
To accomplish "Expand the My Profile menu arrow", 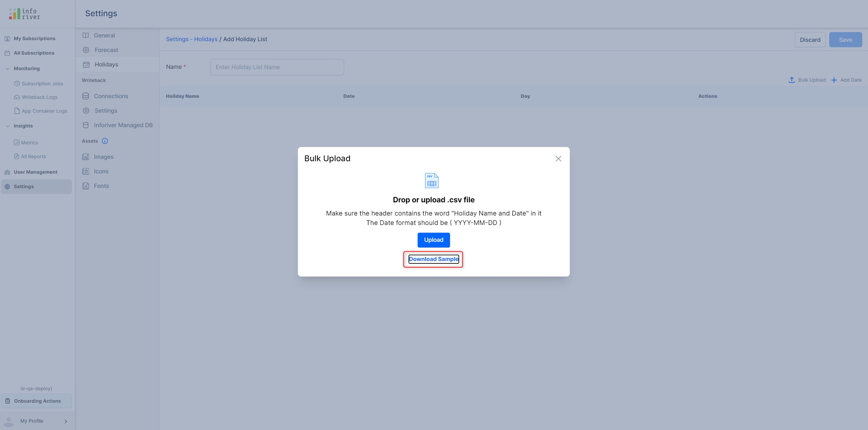I will coord(66,421).
